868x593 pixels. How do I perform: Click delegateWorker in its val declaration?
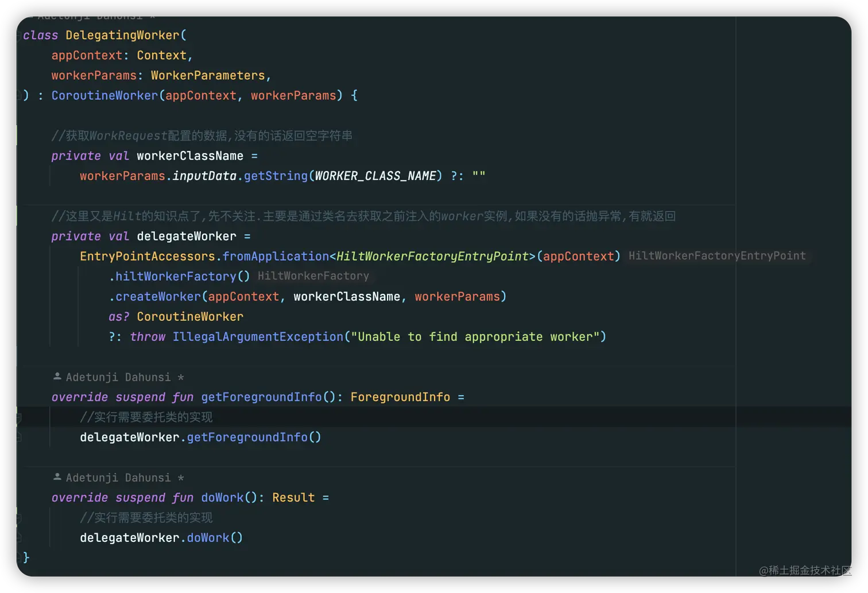tap(187, 236)
